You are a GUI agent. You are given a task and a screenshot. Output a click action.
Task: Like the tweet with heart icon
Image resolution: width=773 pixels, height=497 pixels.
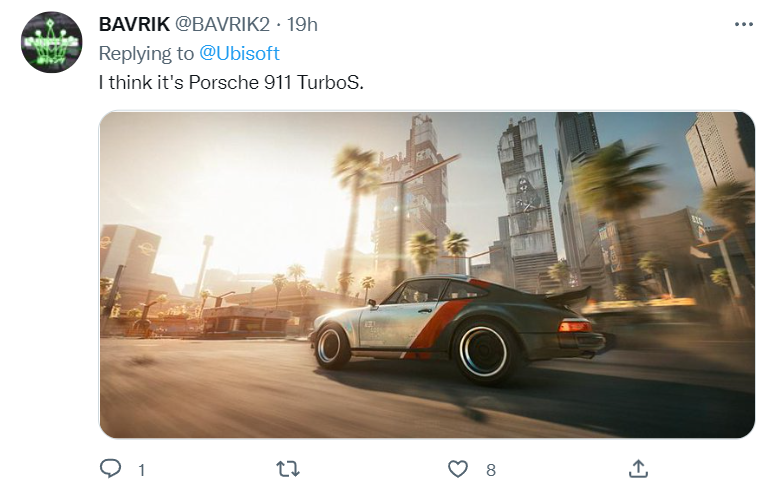click(x=457, y=469)
